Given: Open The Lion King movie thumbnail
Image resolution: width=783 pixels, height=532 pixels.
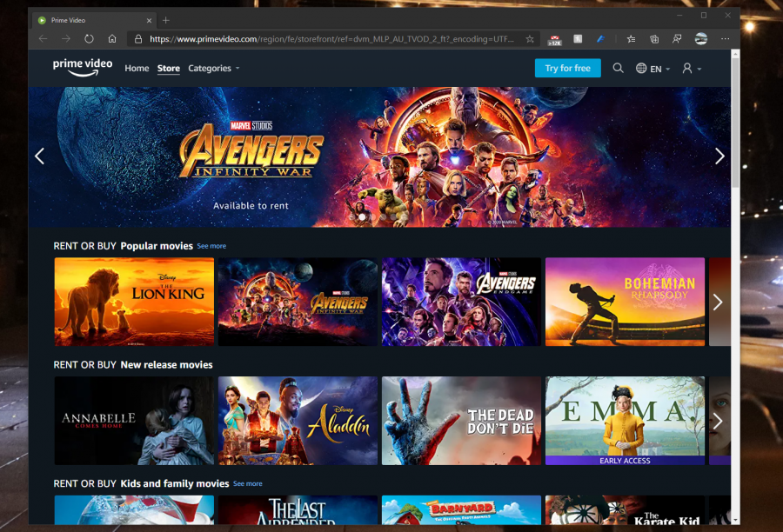Looking at the screenshot, I should tap(133, 301).
